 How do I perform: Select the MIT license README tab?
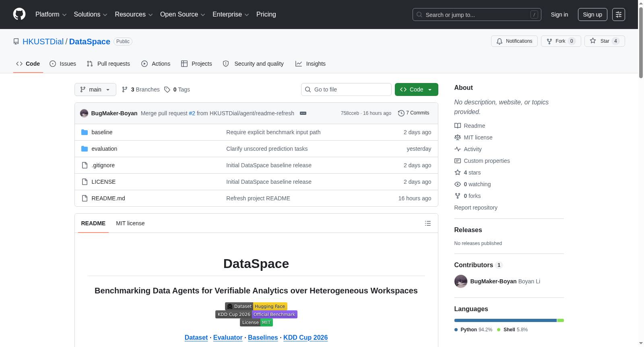[130, 223]
